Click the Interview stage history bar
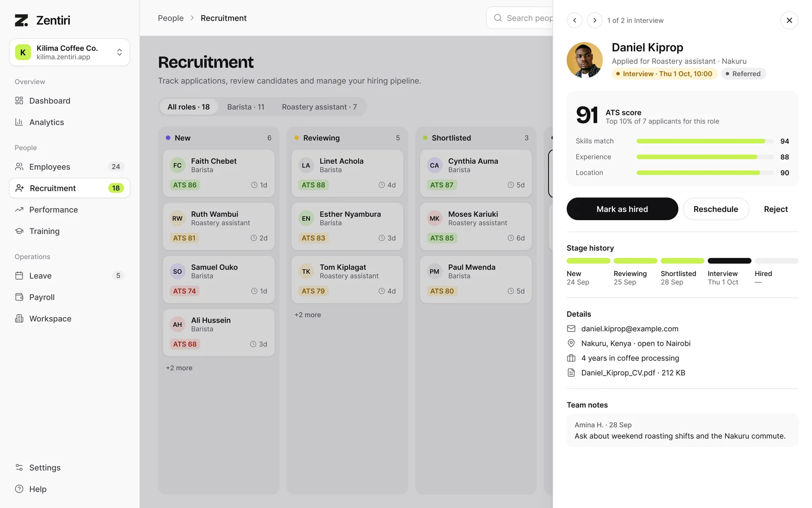 (729, 261)
